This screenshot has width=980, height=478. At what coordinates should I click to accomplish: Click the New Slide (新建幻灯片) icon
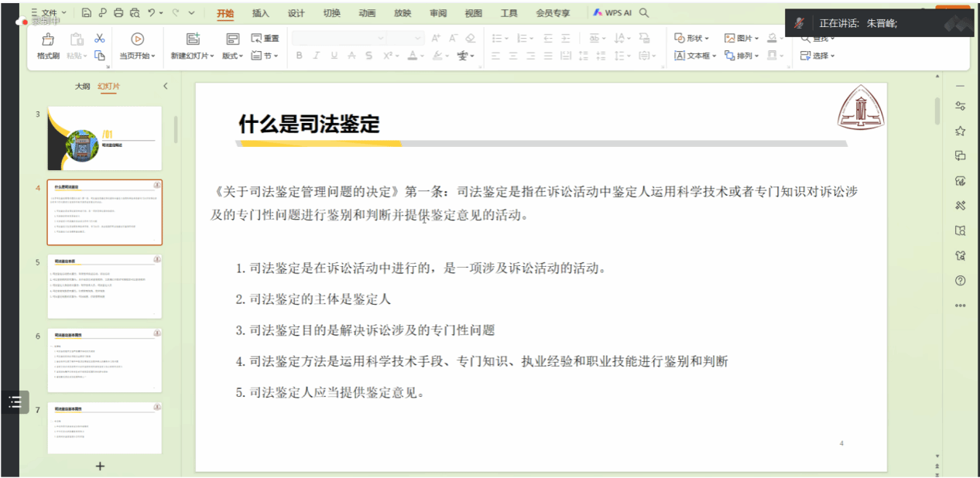[x=193, y=39]
